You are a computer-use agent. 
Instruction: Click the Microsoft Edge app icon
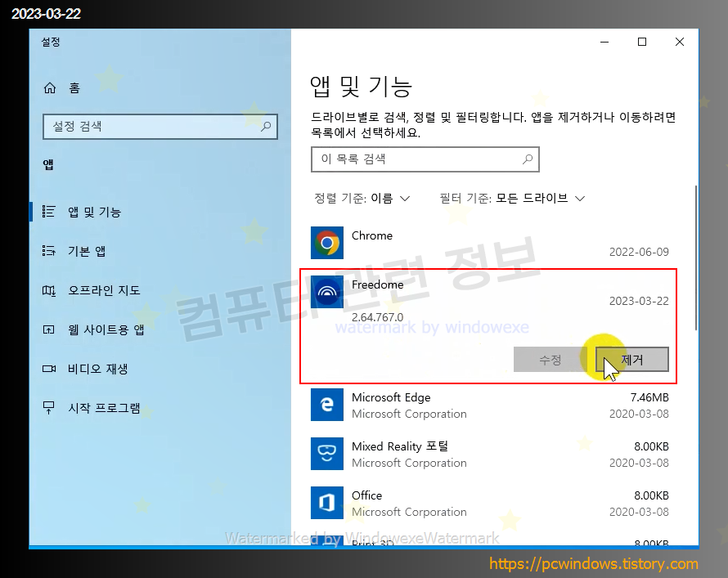[327, 405]
